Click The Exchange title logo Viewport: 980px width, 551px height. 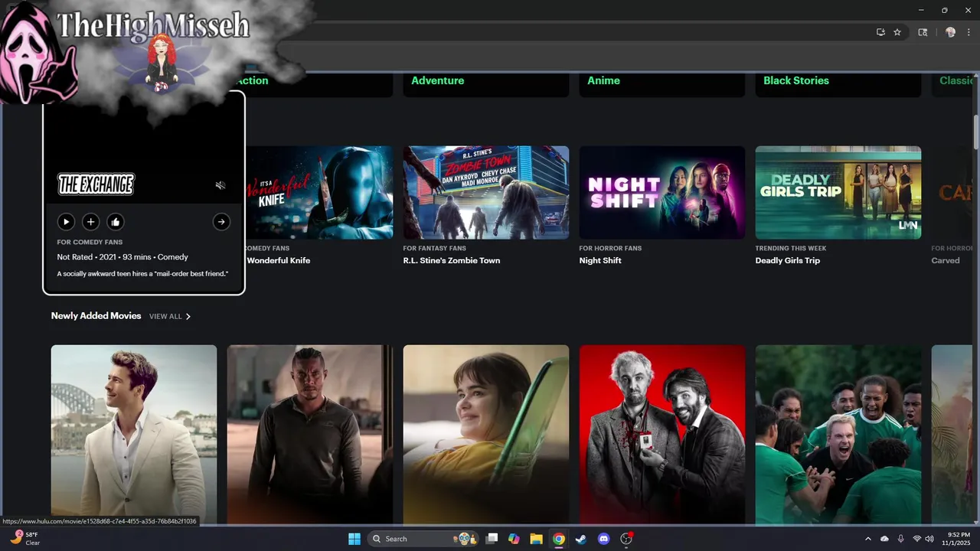point(96,184)
